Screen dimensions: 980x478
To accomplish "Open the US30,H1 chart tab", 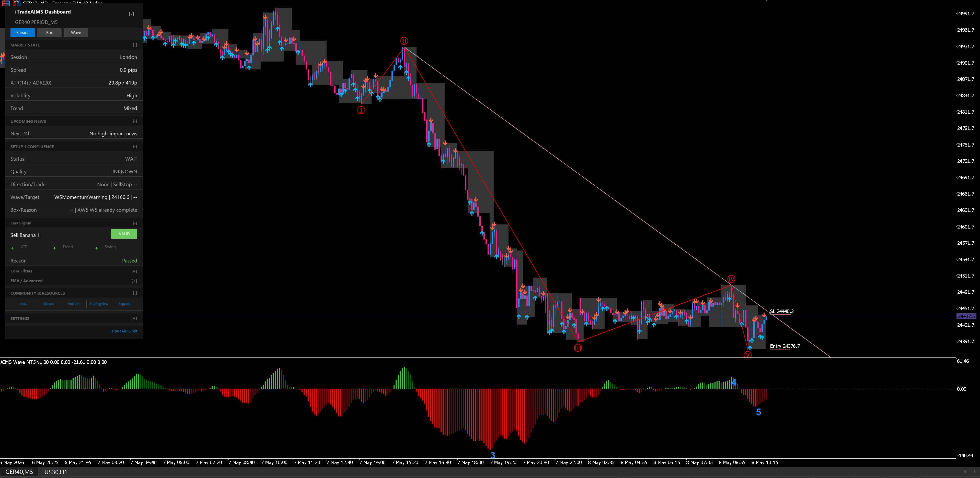I will pyautogui.click(x=55, y=472).
